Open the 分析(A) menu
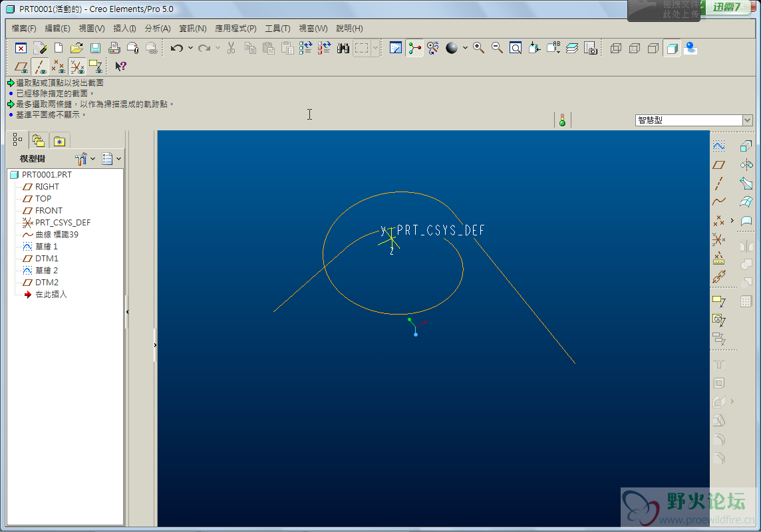 point(158,29)
